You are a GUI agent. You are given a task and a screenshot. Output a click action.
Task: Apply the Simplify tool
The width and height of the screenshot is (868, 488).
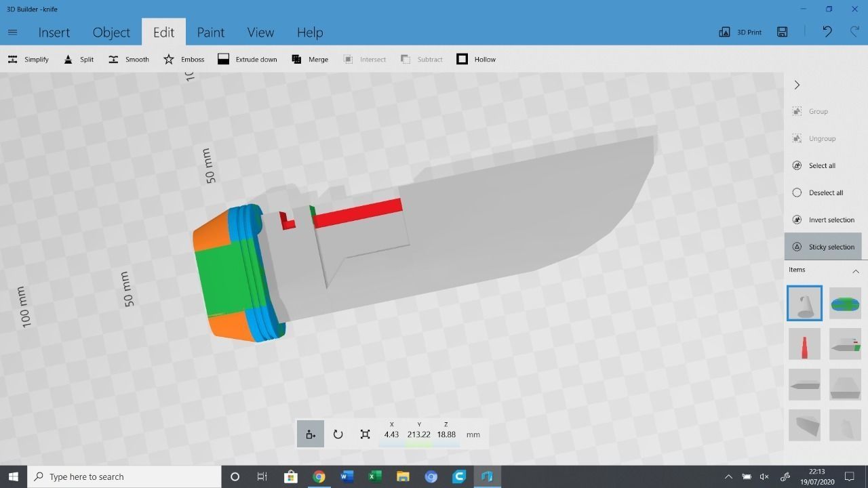point(28,60)
